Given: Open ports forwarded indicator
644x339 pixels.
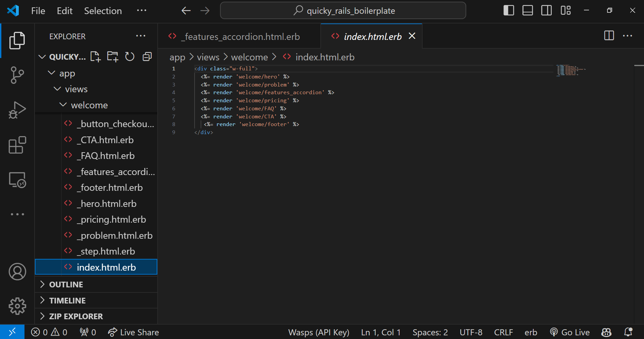Looking at the screenshot, I should tap(88, 332).
